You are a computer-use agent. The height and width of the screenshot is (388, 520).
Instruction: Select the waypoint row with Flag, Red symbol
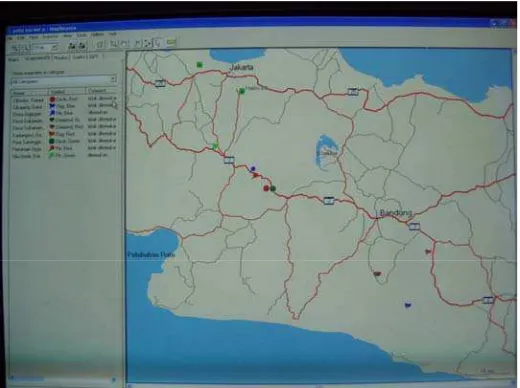(x=64, y=134)
